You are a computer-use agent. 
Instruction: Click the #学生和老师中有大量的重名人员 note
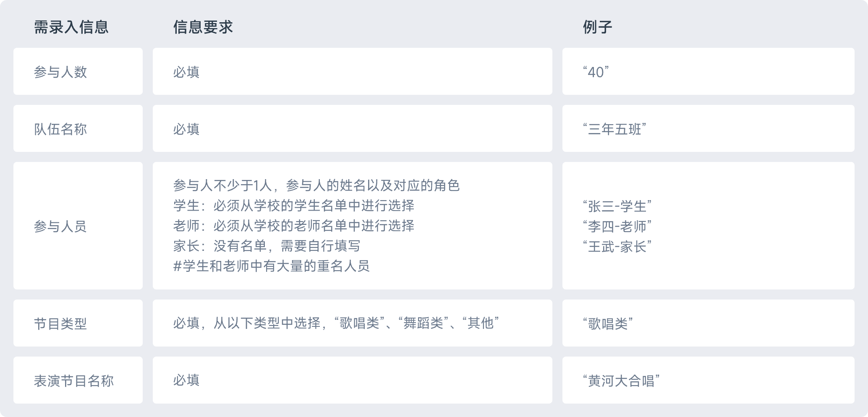tap(272, 266)
